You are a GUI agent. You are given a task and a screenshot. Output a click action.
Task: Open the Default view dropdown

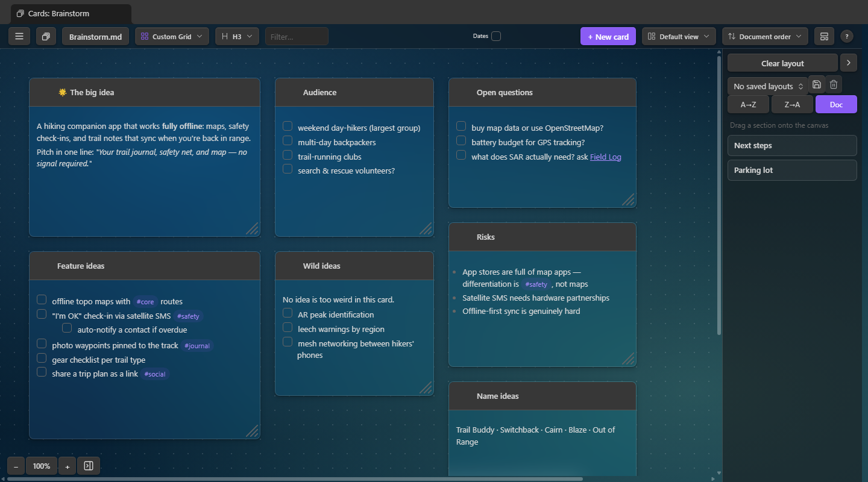coord(679,36)
